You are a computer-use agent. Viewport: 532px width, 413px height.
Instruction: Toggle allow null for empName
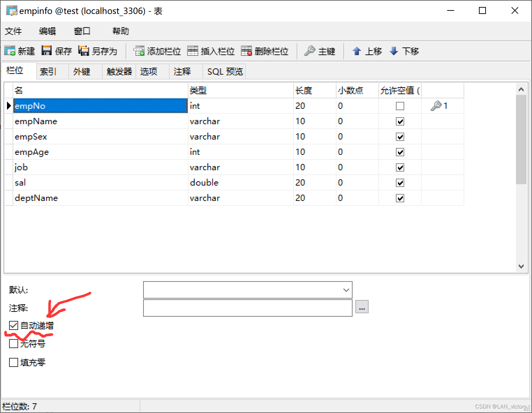[x=400, y=121]
